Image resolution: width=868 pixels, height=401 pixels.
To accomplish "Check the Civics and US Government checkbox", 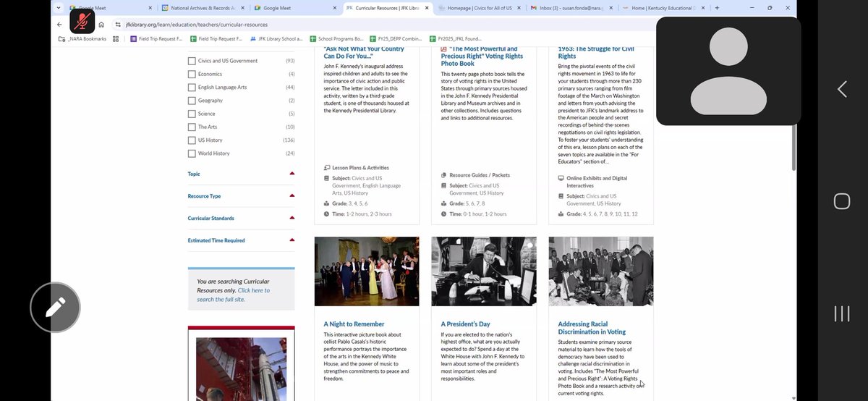I will point(192,61).
